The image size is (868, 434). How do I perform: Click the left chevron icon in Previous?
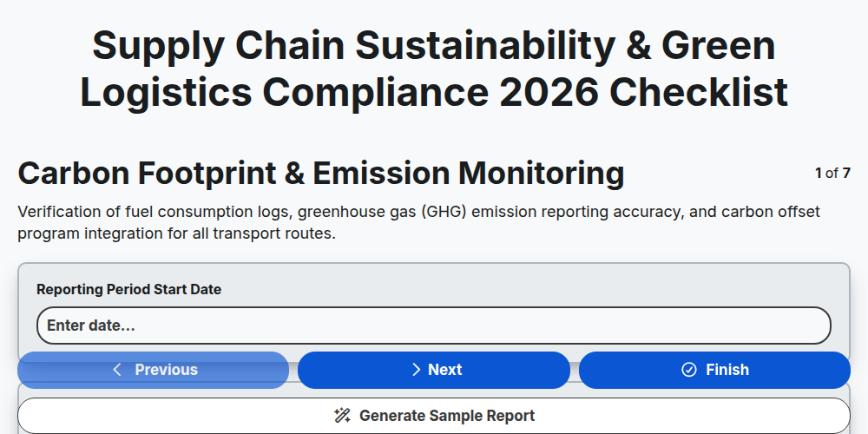click(117, 370)
